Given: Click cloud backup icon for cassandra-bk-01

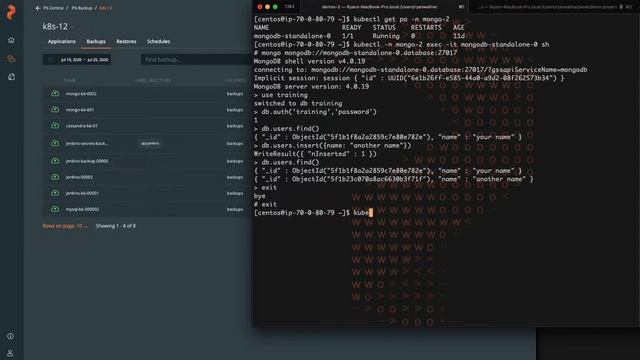Looking at the screenshot, I should pyautogui.click(x=55, y=126).
